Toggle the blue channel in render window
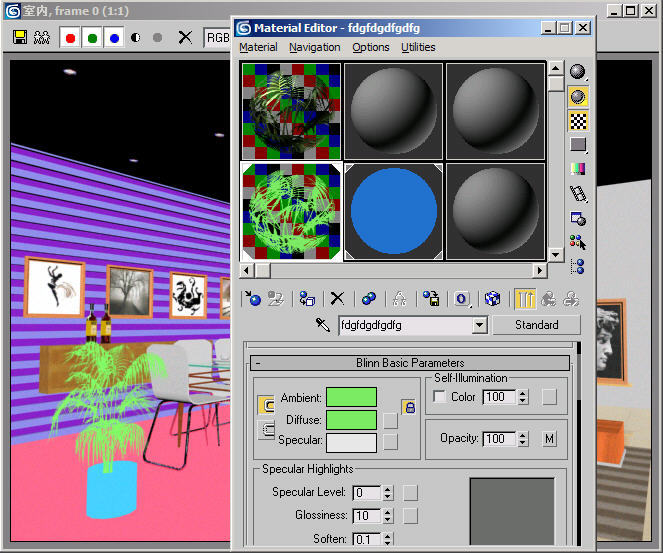This screenshot has width=663, height=553. pos(114,37)
